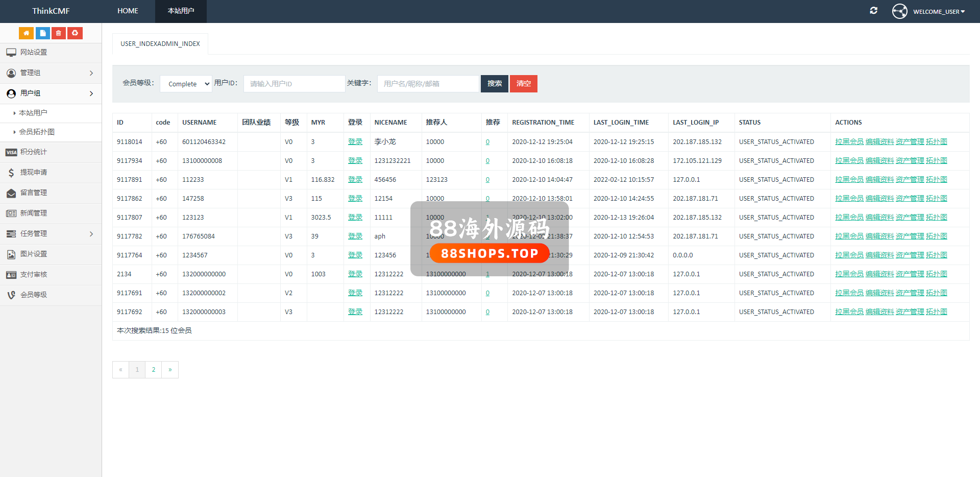Click the orange home shortcut icon

(x=26, y=33)
